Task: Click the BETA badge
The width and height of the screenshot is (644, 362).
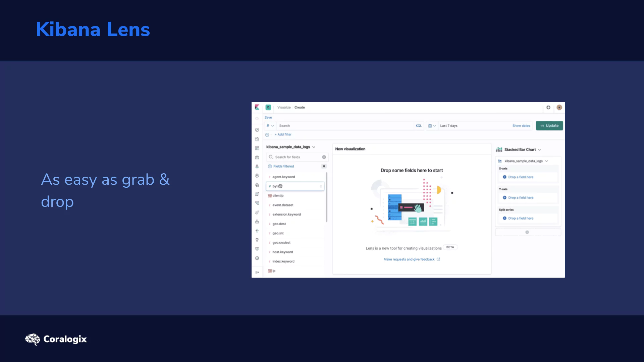Action: [450, 247]
